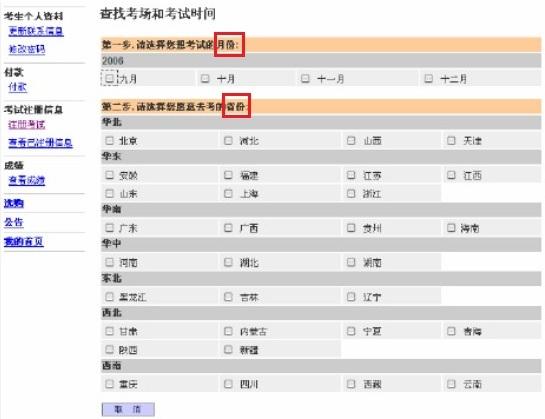Select the 湖南 checkbox
Screen dimensions: 545x419
tap(351, 262)
